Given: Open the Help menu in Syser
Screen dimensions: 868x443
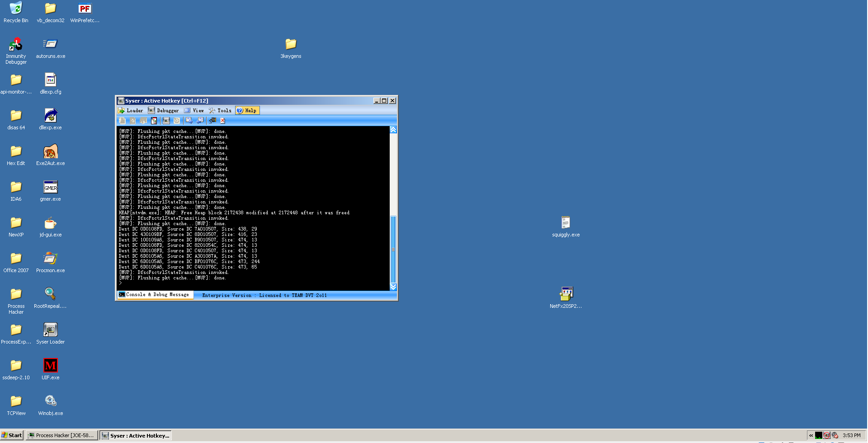Looking at the screenshot, I should click(247, 110).
